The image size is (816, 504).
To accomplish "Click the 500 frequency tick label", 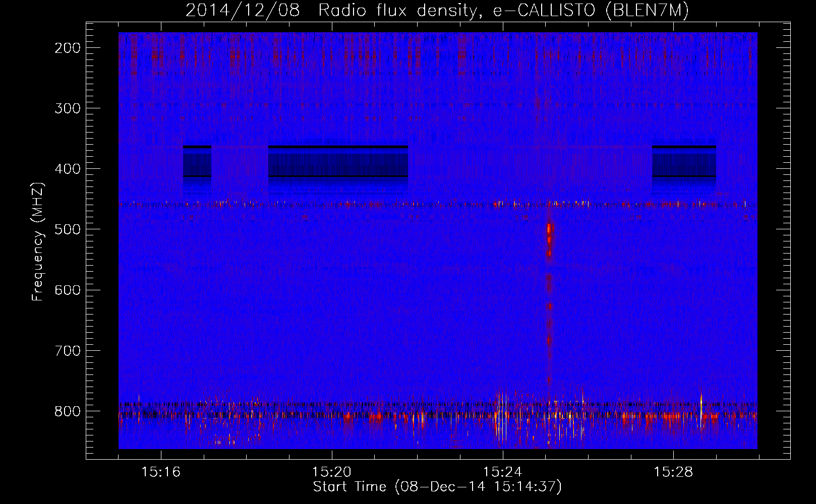I will click(x=67, y=229).
